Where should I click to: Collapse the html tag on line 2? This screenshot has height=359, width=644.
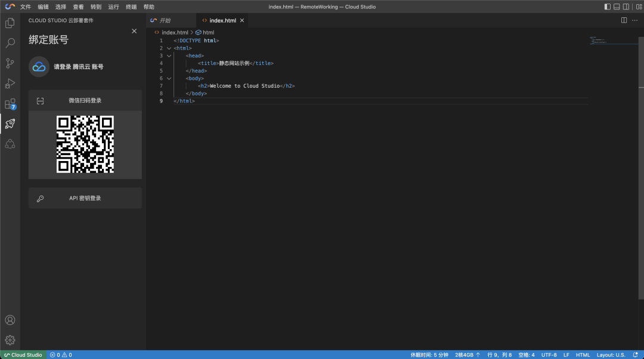[x=169, y=48]
